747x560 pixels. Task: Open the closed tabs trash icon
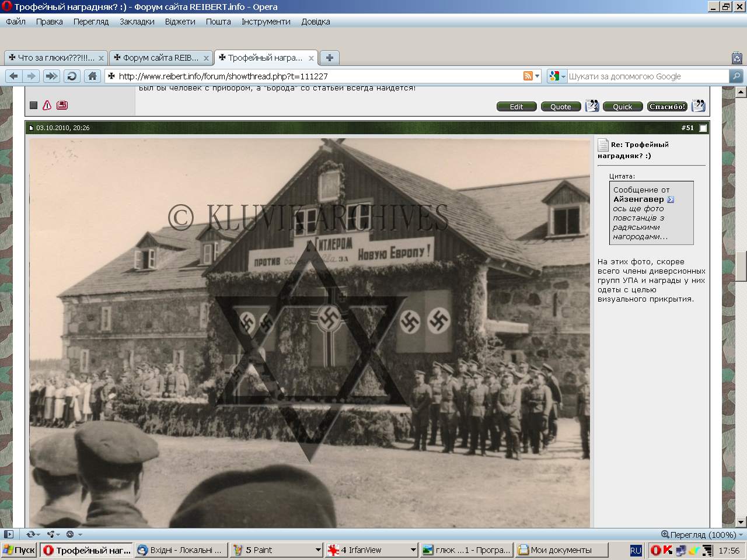click(736, 58)
